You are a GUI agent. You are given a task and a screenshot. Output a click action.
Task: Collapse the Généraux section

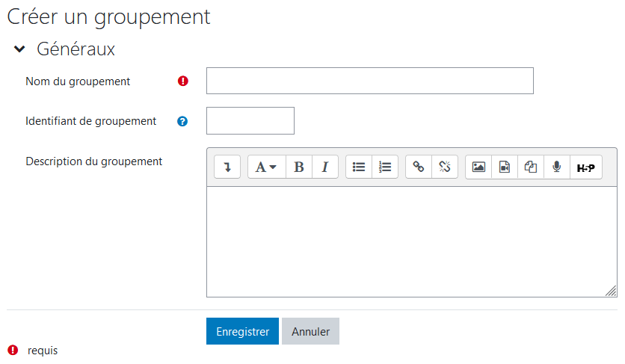tap(20, 50)
